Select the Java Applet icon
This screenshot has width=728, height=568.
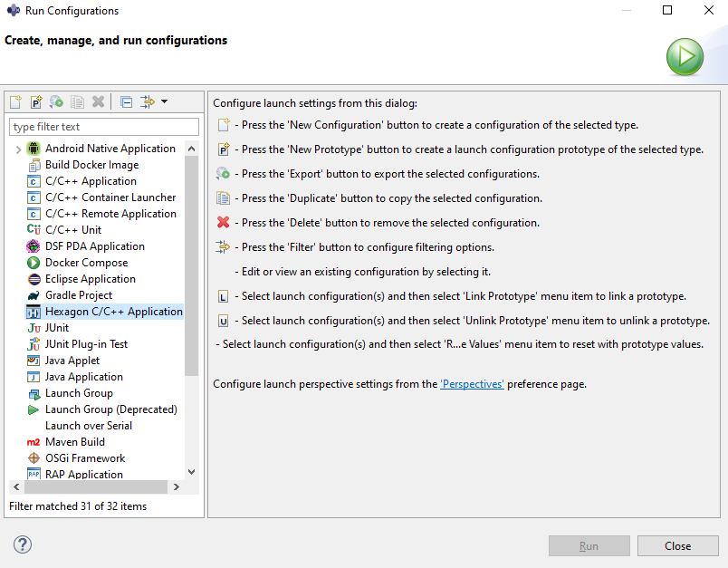[34, 361]
